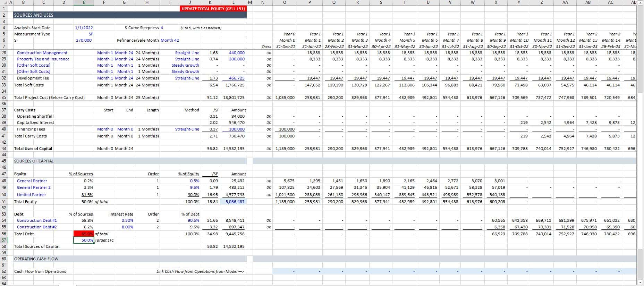
Task: Select project cost amount 13,801,725
Action: click(234, 98)
